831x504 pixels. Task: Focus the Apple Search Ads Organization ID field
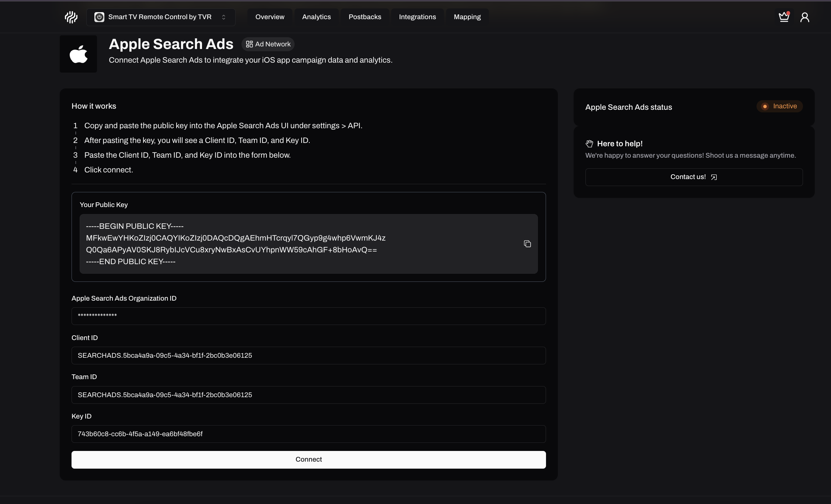click(x=309, y=316)
